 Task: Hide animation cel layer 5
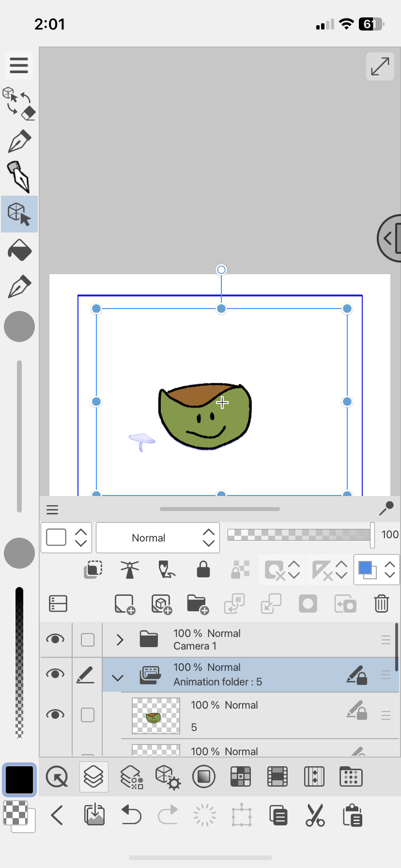point(55,714)
